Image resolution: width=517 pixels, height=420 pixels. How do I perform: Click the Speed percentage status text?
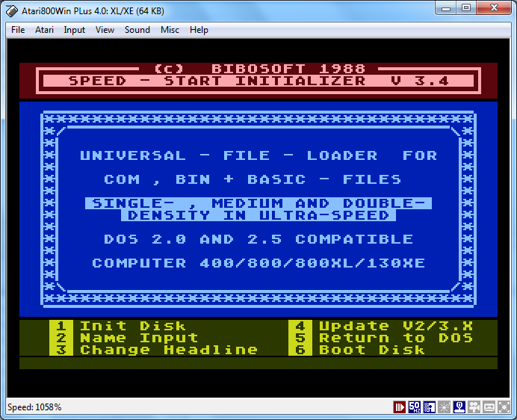34,407
